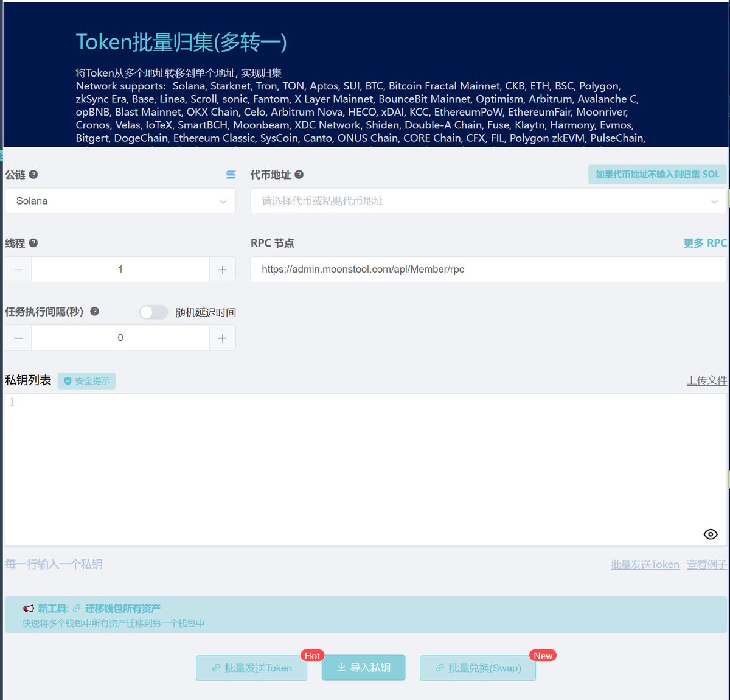Screen dimensions: 730x700
Task: Open 批量发送Token link below the textarea
Action: [x=645, y=565]
